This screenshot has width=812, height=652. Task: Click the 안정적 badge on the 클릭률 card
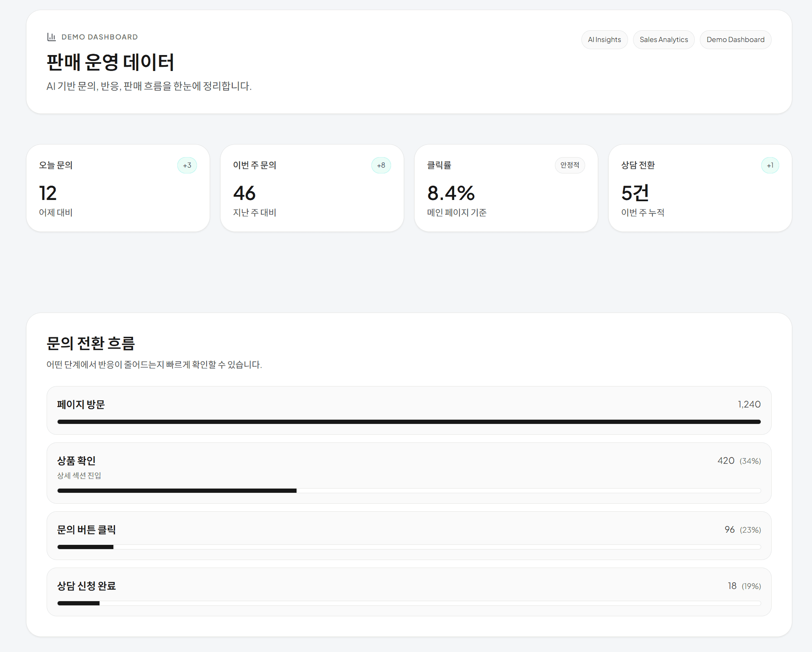570,165
